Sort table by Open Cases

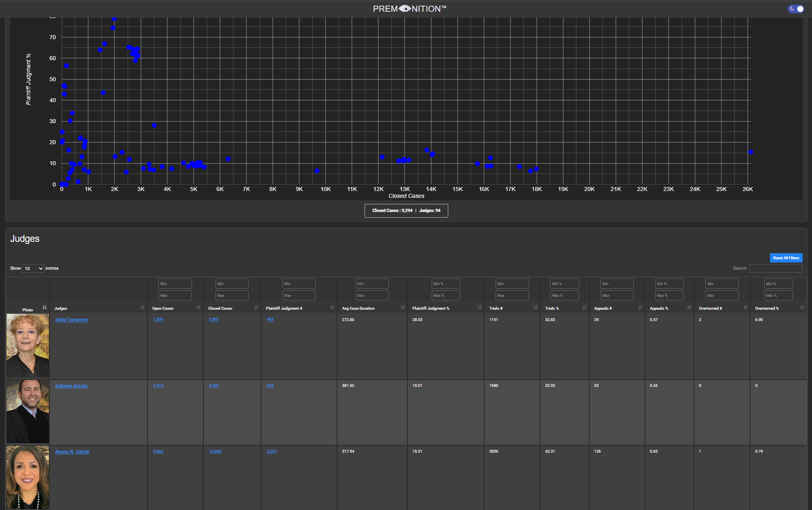(198, 308)
